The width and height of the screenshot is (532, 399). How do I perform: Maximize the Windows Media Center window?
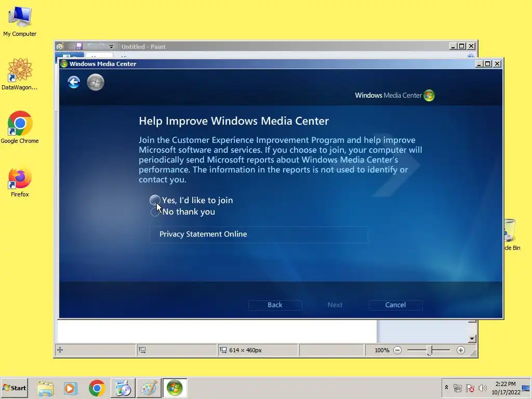pos(488,64)
